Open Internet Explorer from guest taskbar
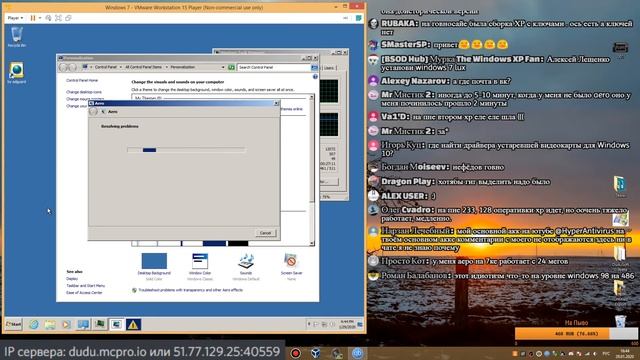640x360 pixels. [x=33, y=324]
